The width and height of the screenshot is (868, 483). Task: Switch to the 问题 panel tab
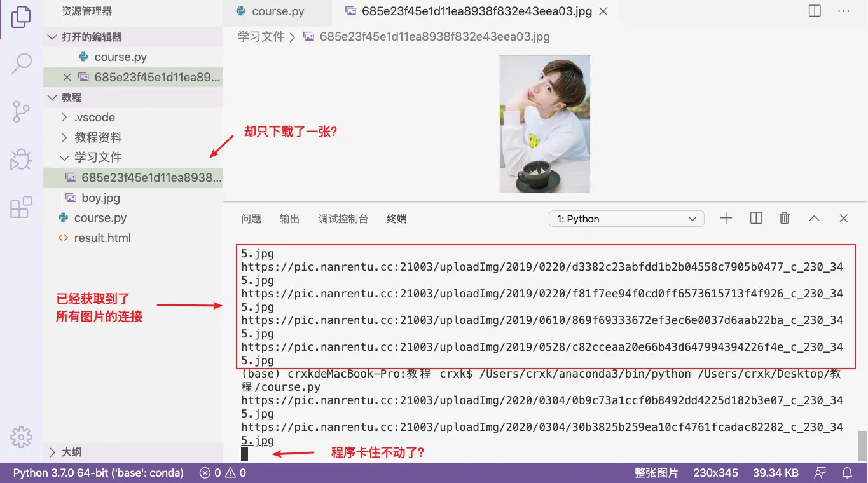coord(251,219)
